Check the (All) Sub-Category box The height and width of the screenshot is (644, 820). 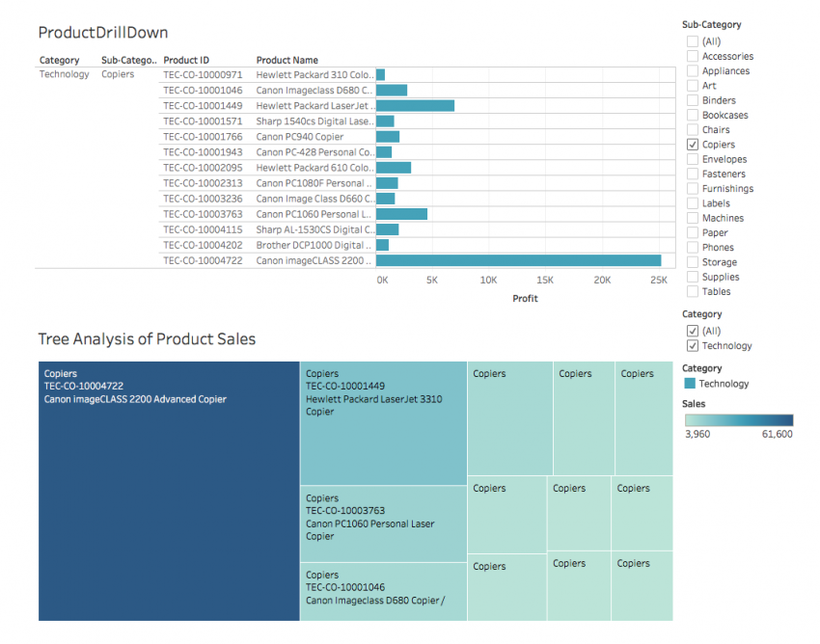(692, 40)
